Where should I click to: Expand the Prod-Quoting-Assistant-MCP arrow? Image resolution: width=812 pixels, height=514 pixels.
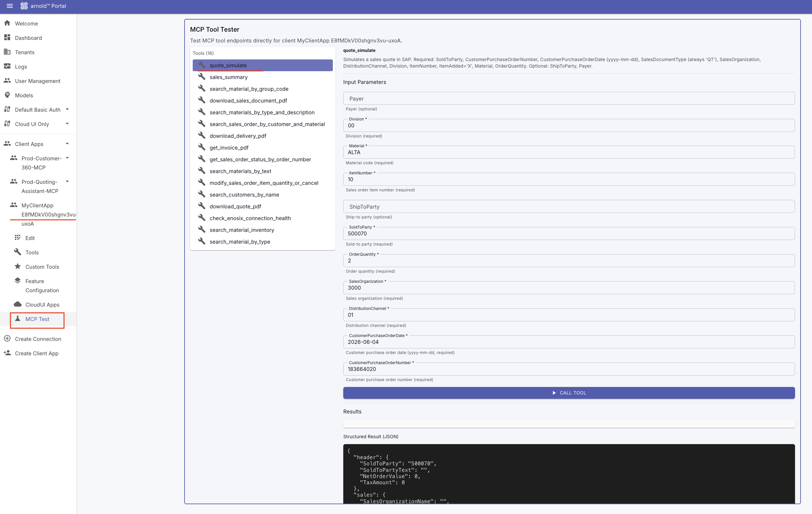67,182
